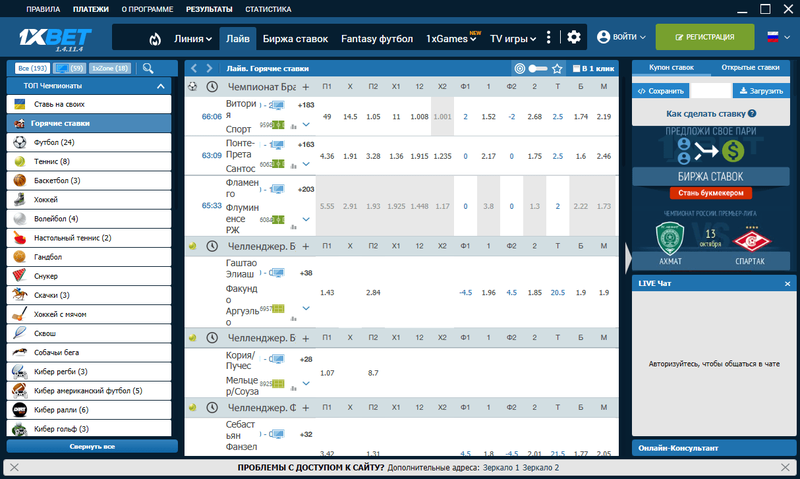
Task: Enable the В 1 клик checkbox
Action: point(576,68)
